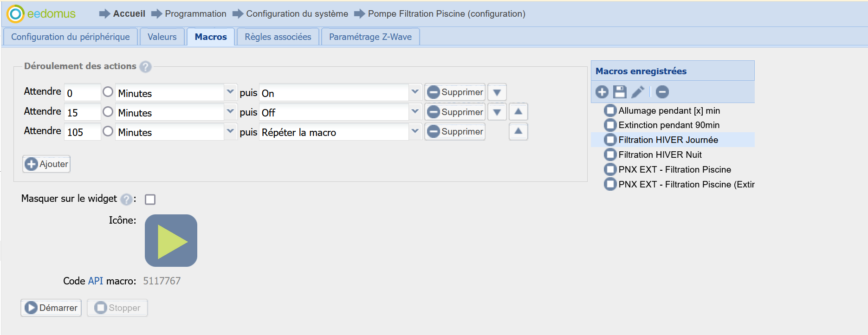This screenshot has height=335, width=868.
Task: Click the add macro plus icon
Action: pos(602,92)
